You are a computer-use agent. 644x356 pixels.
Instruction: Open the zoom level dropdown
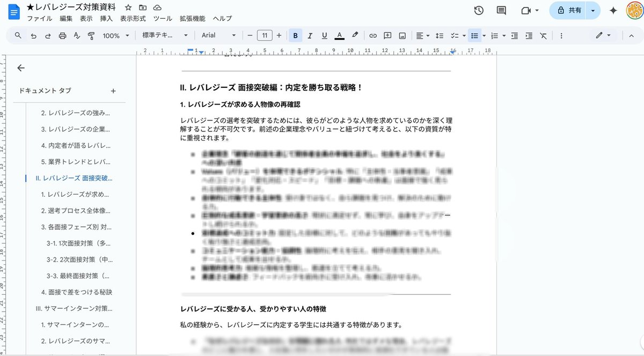coord(115,35)
